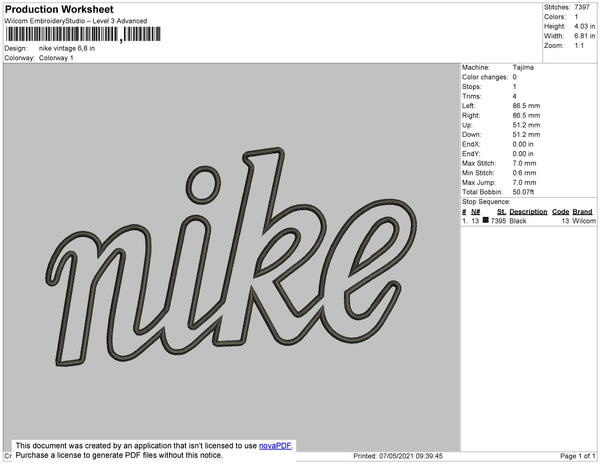This screenshot has height=464, width=600.
Task: Select Machine value Tajima
Action: pyautogui.click(x=523, y=67)
